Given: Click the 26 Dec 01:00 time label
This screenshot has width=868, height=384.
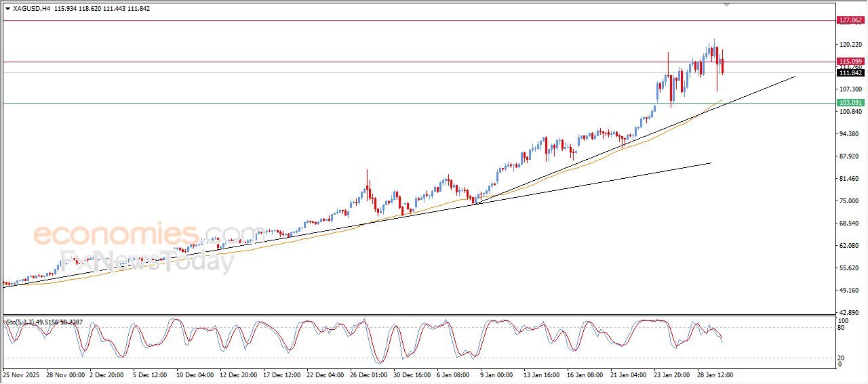Looking at the screenshot, I should tap(368, 375).
